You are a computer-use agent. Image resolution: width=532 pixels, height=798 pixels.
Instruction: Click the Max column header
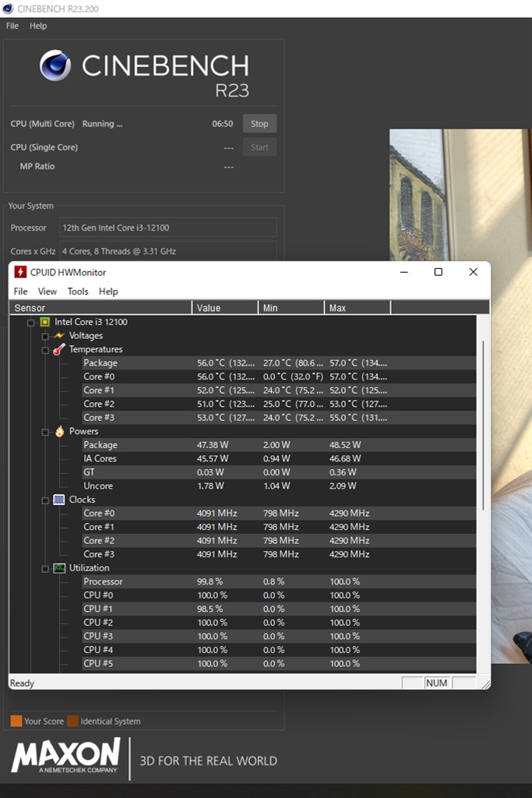(x=357, y=307)
